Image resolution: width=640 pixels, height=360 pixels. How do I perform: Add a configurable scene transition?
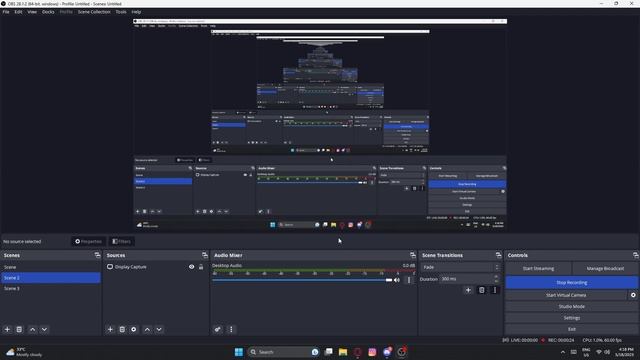[x=468, y=290]
